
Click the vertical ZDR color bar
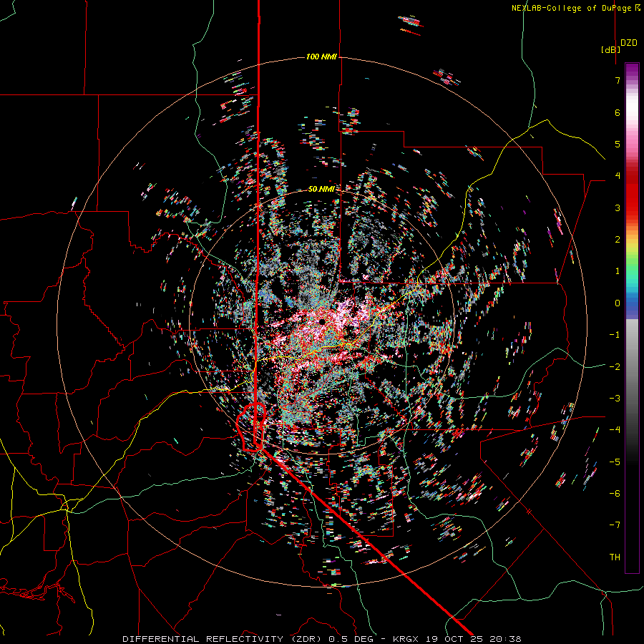[632, 318]
